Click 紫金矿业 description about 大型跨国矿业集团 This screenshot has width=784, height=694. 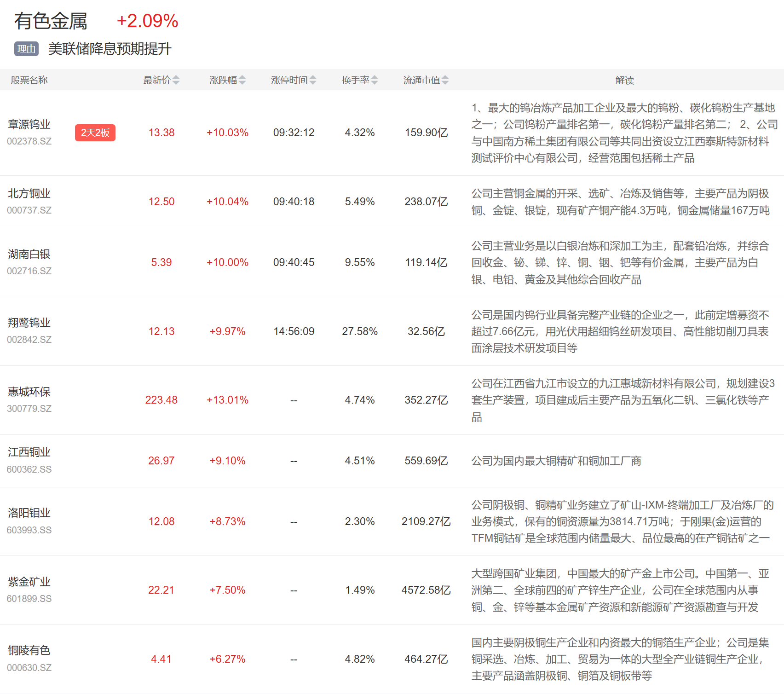(620, 590)
